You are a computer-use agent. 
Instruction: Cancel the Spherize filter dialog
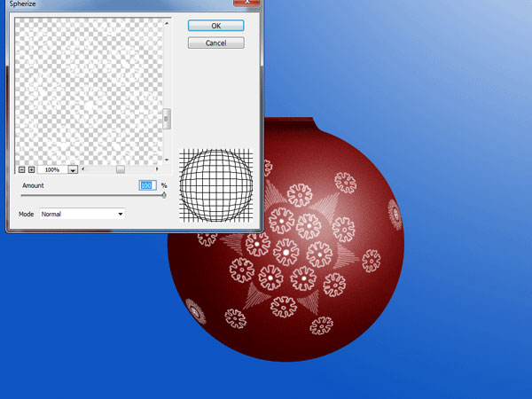[x=215, y=43]
